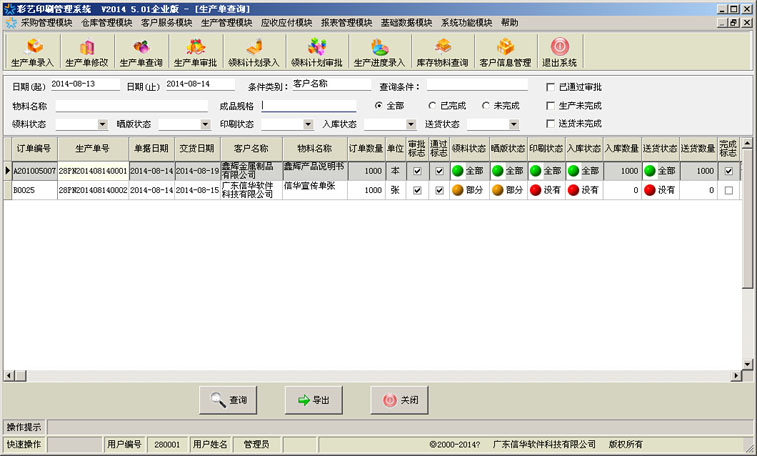Click the 成品规格 input field
This screenshot has height=456, width=757.
point(309,106)
